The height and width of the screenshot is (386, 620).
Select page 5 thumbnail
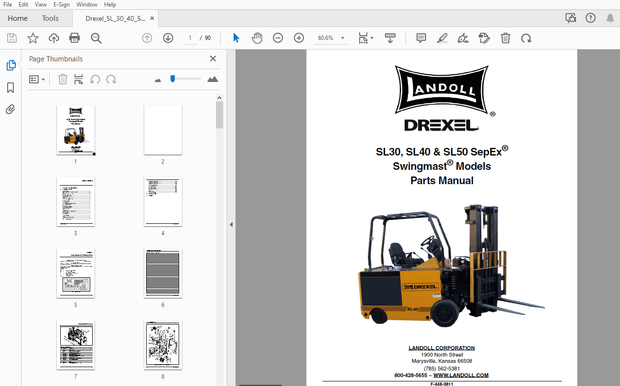[x=76, y=273]
